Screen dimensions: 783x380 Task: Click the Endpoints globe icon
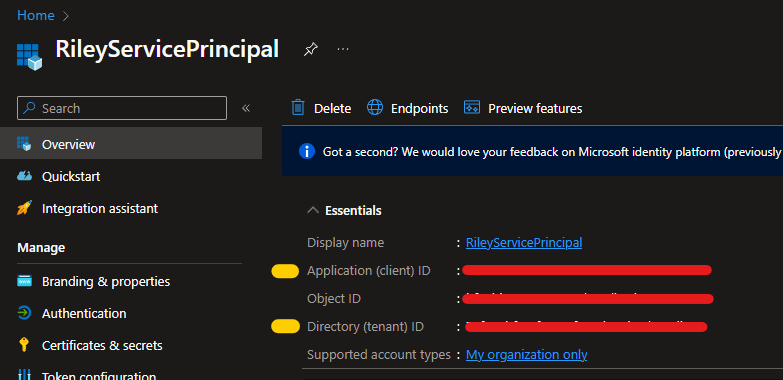pos(375,107)
